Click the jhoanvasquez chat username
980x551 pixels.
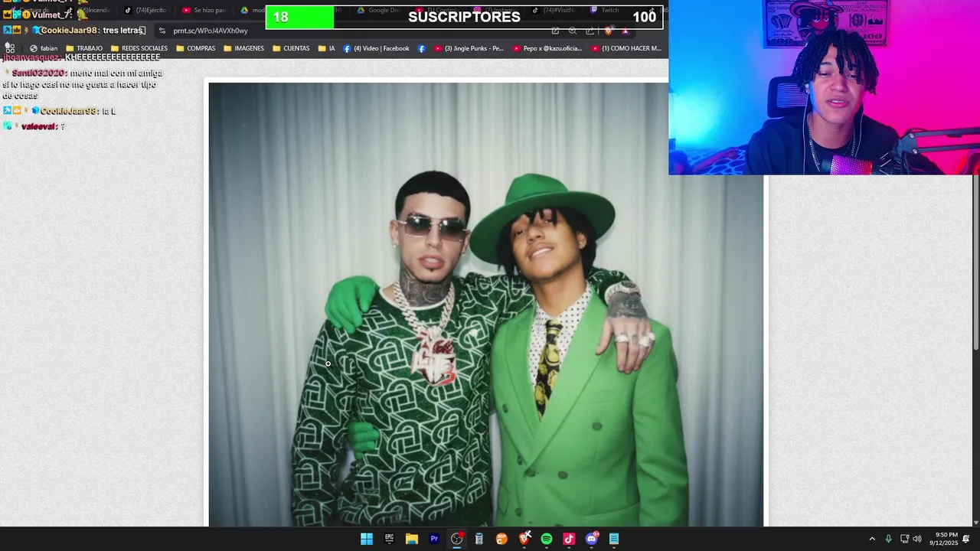tap(31, 57)
